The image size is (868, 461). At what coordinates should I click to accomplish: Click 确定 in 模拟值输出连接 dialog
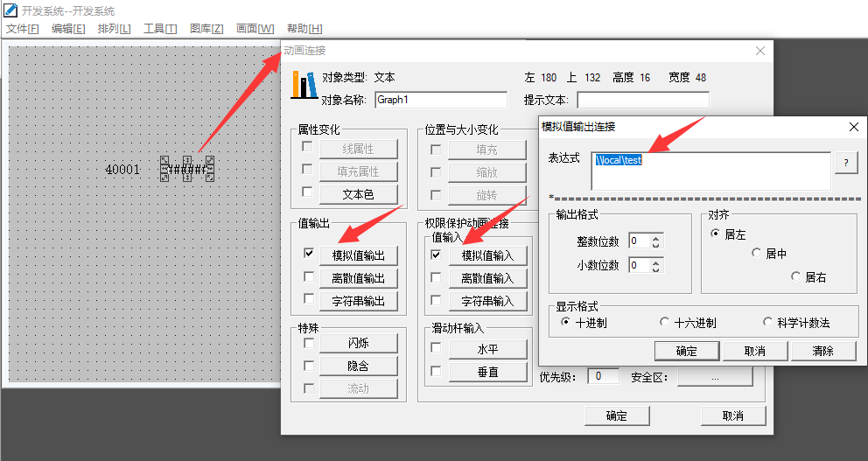pos(686,351)
